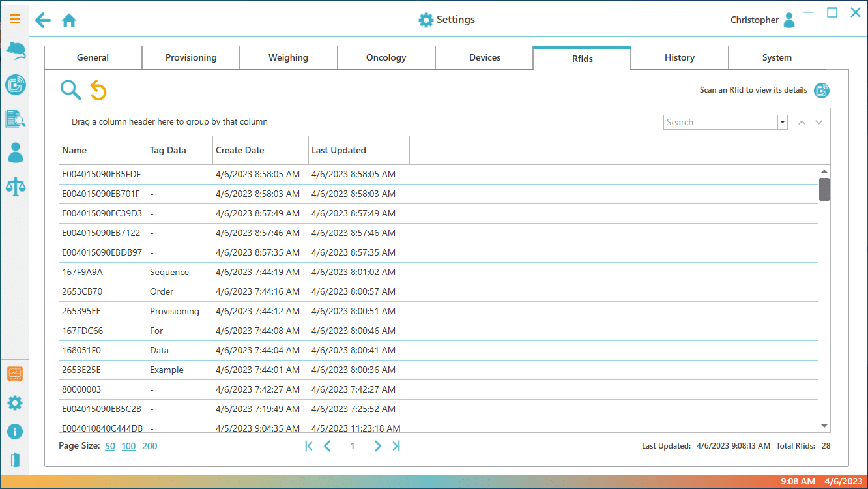
Task: Open the hamburger menu in the sidebar
Action: pos(14,19)
